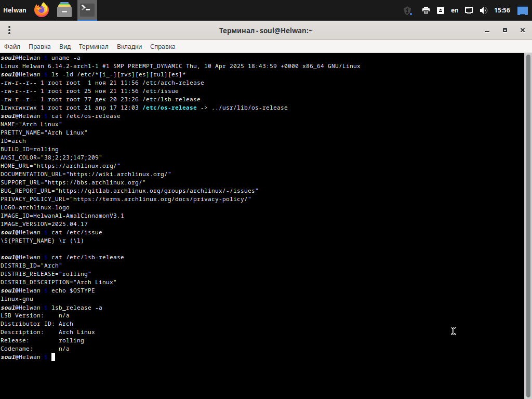
Task: Click the cyan '/etc/os-release' symlink name
Action: tap(170, 108)
